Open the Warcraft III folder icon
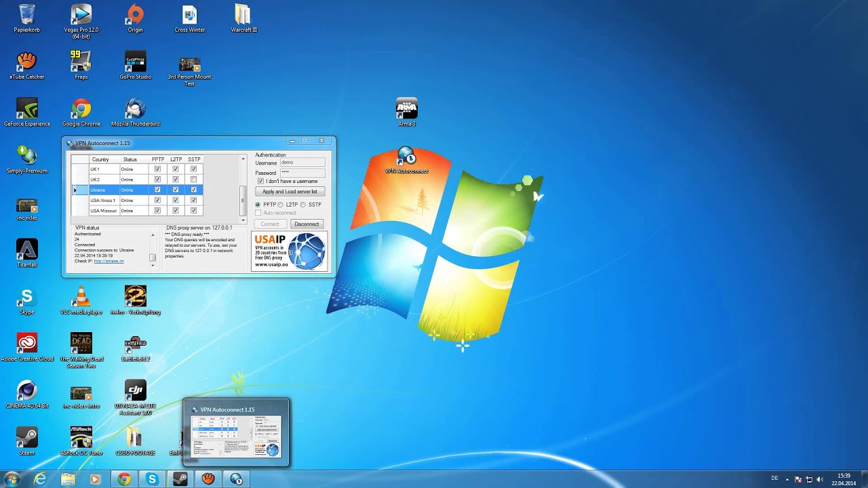Viewport: 868px width, 488px height. (x=243, y=19)
